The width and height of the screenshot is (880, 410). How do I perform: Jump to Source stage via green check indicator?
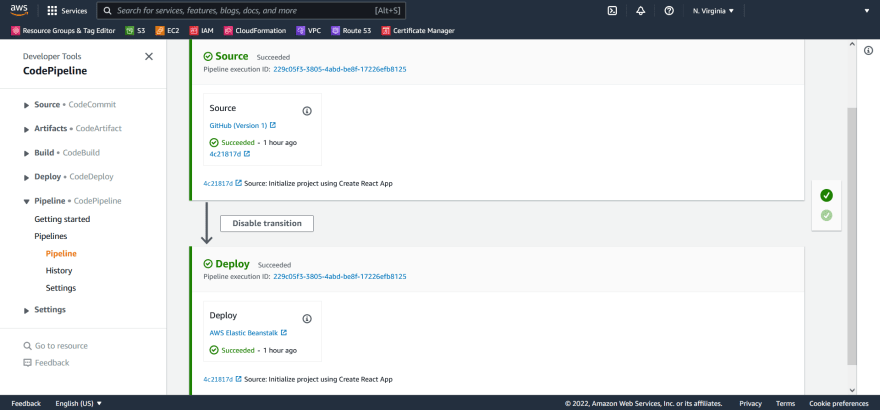826,195
